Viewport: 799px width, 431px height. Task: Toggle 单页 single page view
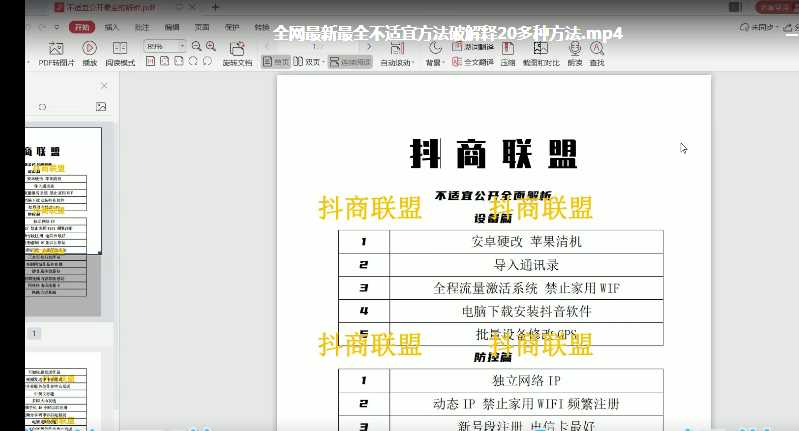coord(276,62)
